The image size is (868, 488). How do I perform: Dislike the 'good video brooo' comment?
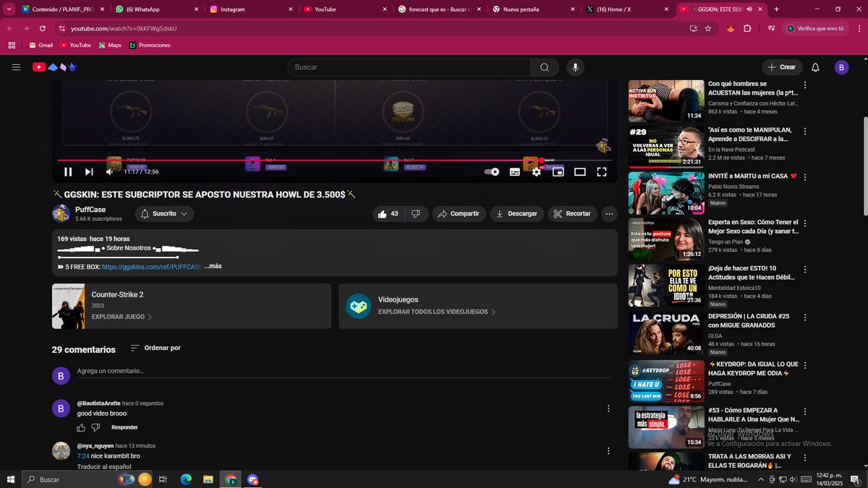tap(96, 427)
